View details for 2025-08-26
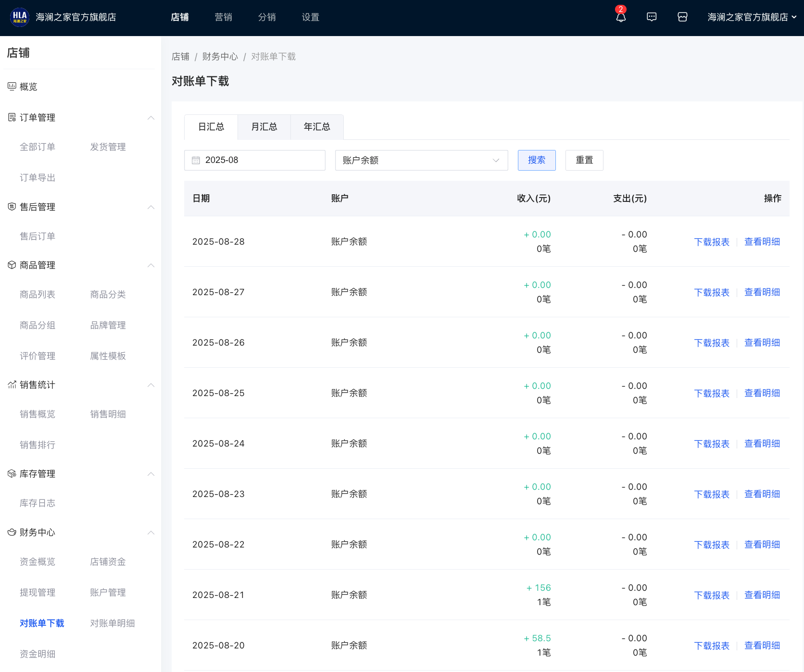 (762, 343)
